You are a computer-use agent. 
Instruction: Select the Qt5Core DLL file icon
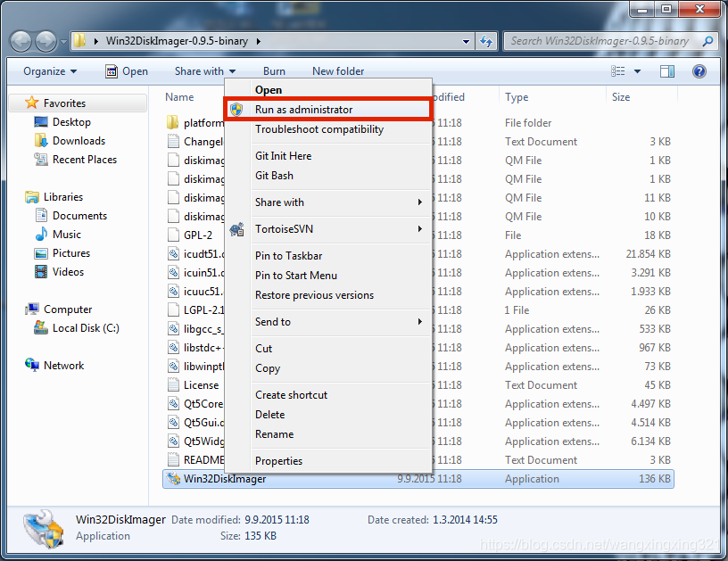coord(173,404)
